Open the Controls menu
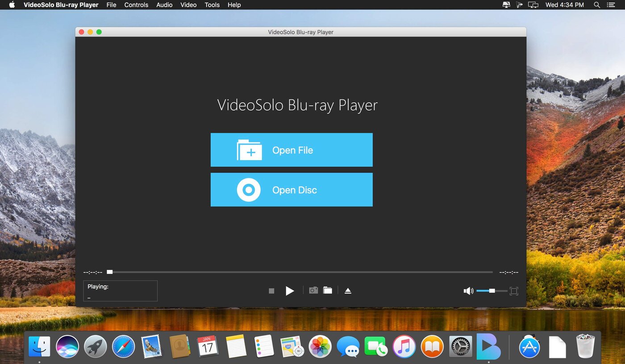This screenshot has height=364, width=625. pos(136,5)
